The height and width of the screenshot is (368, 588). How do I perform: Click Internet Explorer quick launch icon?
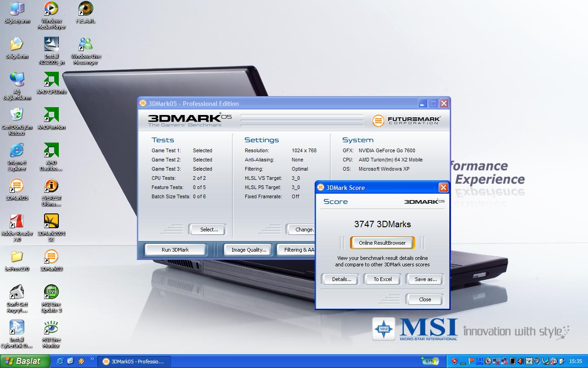60,361
